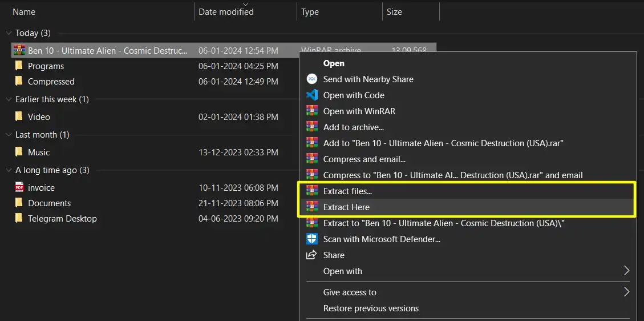Select the Telegram Desktop folder name
This screenshot has height=321, width=644.
[x=62, y=219]
